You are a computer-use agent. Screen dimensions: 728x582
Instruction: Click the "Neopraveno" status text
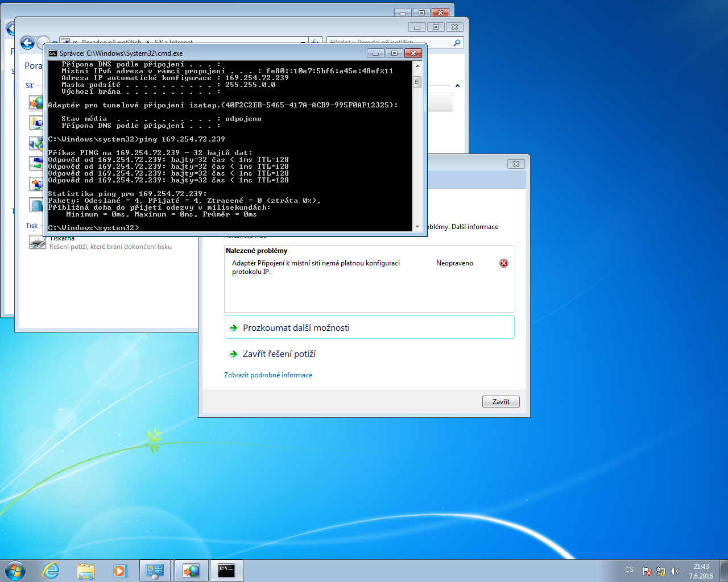454,263
